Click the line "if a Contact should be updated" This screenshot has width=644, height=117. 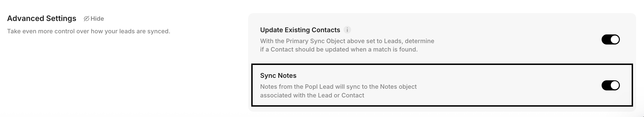[339, 50]
